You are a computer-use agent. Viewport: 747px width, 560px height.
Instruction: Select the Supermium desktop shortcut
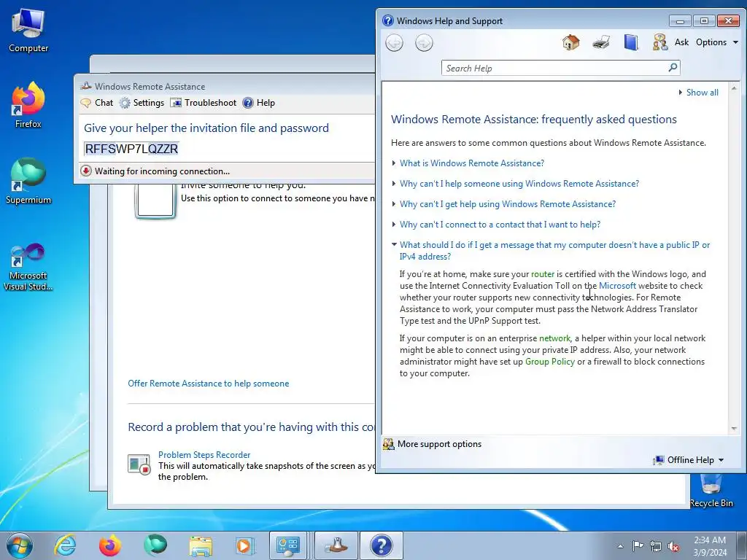click(28, 182)
